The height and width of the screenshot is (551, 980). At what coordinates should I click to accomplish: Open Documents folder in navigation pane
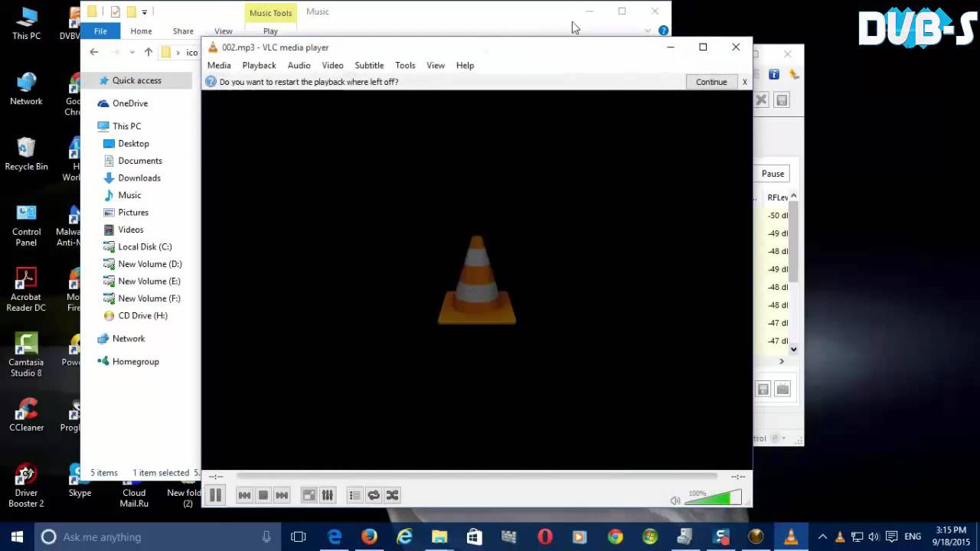[x=139, y=161]
